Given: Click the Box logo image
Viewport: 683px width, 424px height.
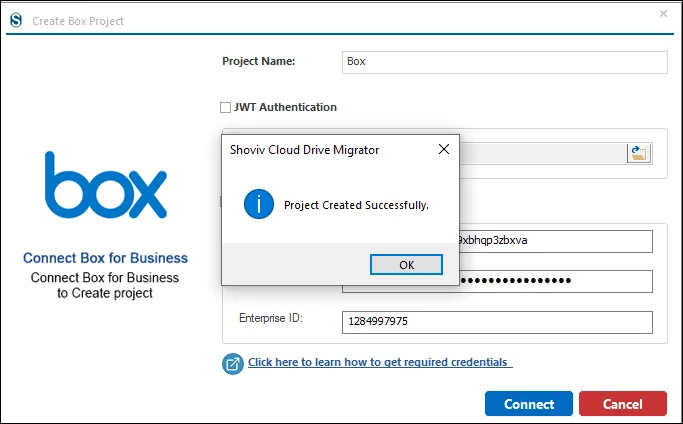Looking at the screenshot, I should 106,185.
